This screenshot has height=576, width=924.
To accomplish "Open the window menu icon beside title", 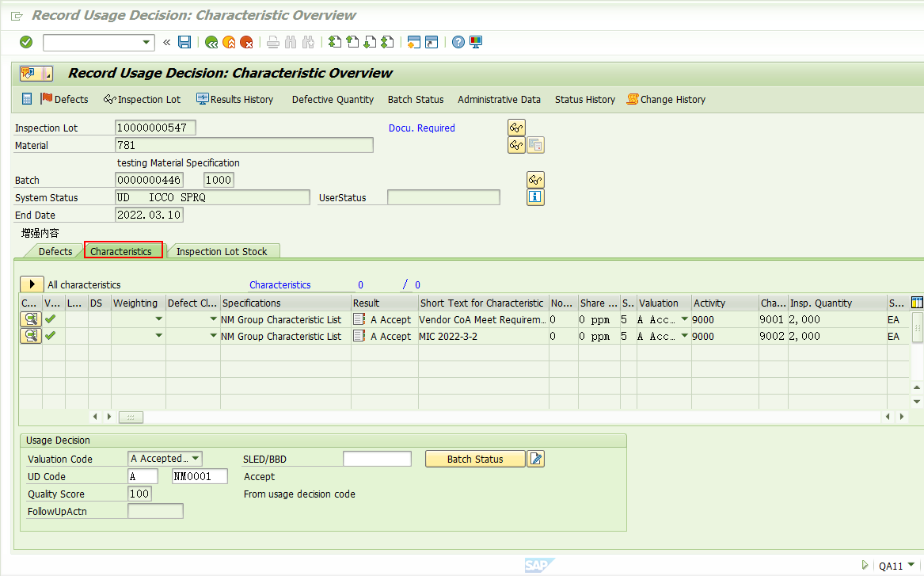I will (x=17, y=16).
